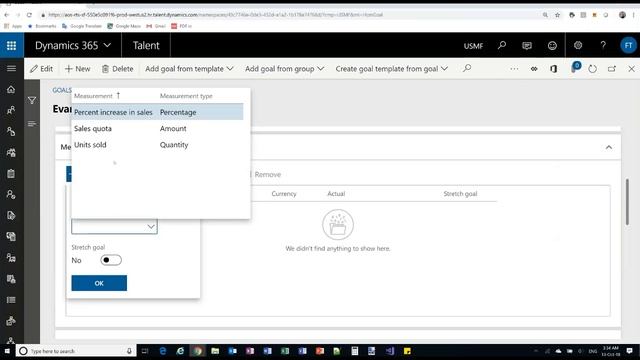Viewport: 640px width, 360px height.
Task: Open in Office icon
Action: click(553, 69)
